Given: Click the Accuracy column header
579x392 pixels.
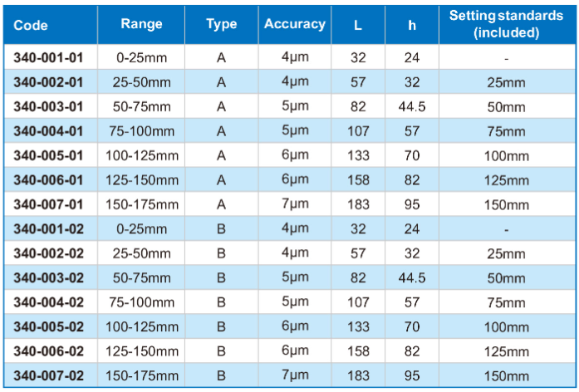Looking at the screenshot, I should pyautogui.click(x=295, y=23).
